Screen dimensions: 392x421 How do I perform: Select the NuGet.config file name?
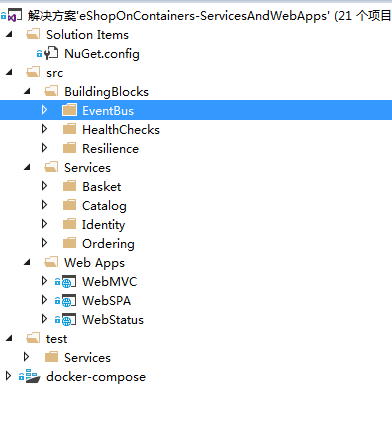click(102, 54)
